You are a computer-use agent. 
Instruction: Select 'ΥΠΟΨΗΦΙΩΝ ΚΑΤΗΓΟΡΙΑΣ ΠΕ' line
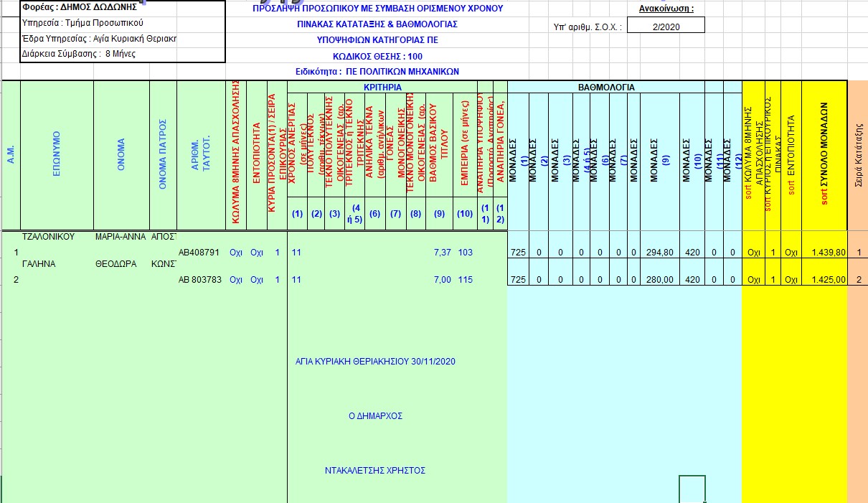(377, 40)
